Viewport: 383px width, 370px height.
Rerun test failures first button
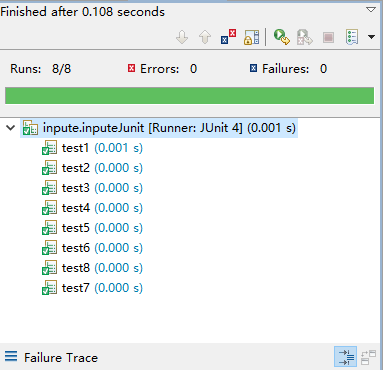click(x=305, y=37)
